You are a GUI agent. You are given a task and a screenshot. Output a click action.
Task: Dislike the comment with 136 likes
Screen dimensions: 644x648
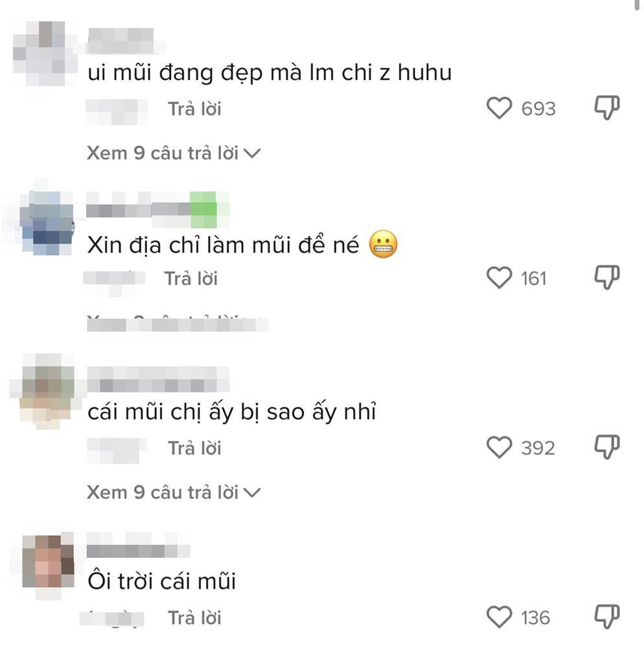607,617
